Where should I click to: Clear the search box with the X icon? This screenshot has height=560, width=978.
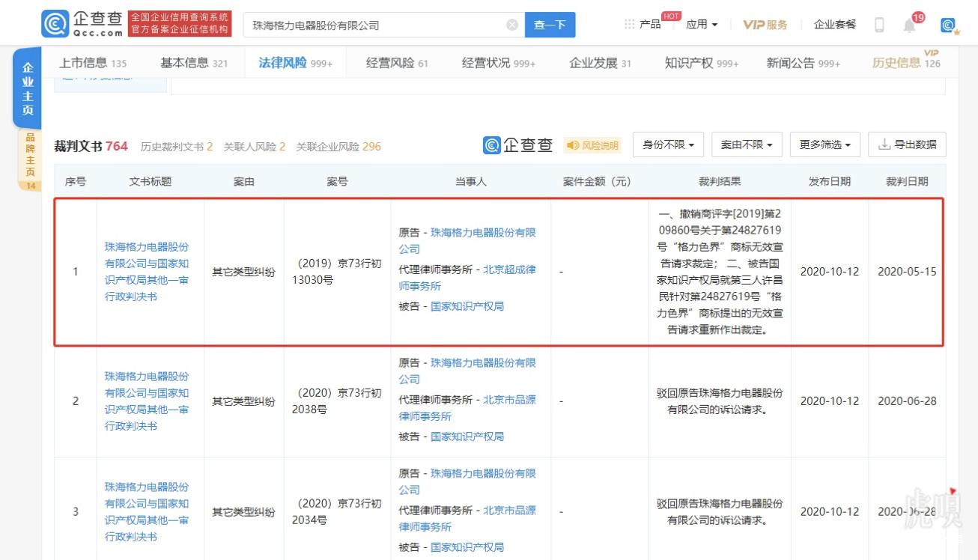(x=512, y=25)
